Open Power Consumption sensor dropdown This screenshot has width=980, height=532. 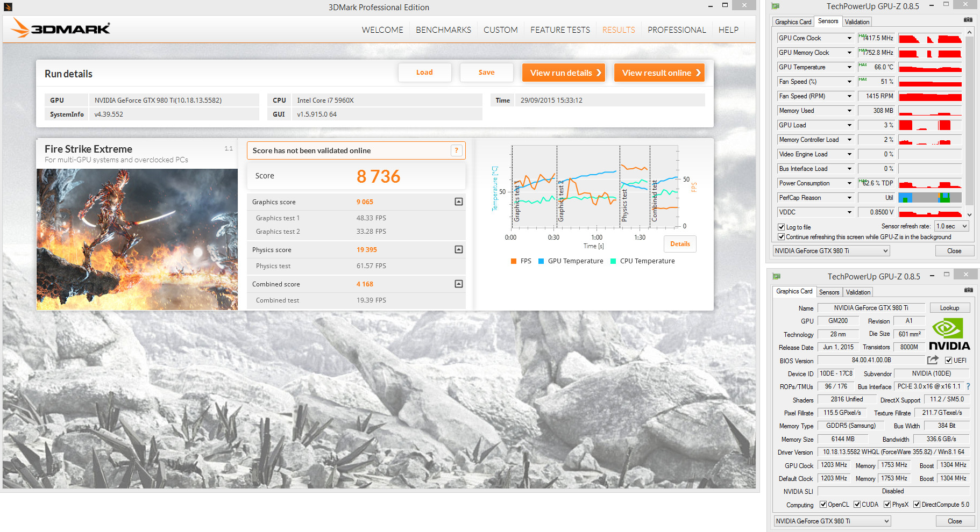(x=849, y=183)
